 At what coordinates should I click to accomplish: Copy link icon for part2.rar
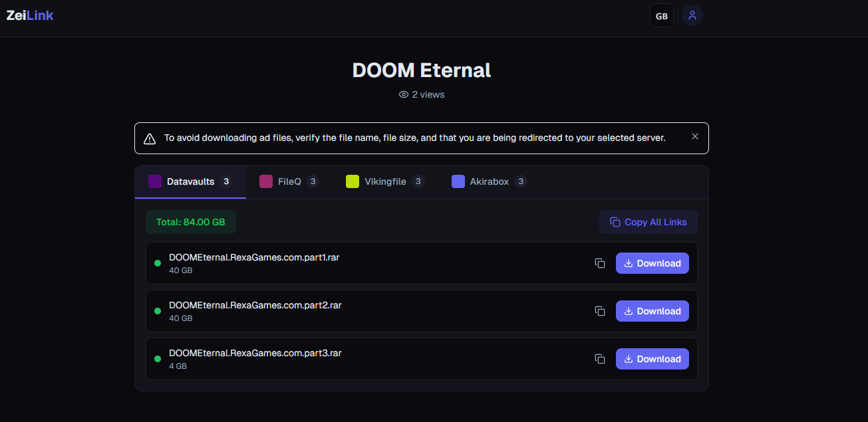600,311
